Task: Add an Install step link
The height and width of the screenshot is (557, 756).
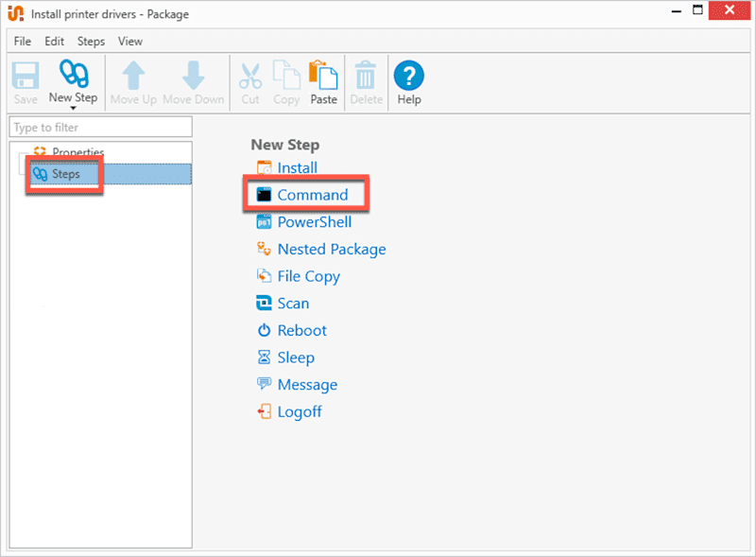Action: click(x=297, y=168)
